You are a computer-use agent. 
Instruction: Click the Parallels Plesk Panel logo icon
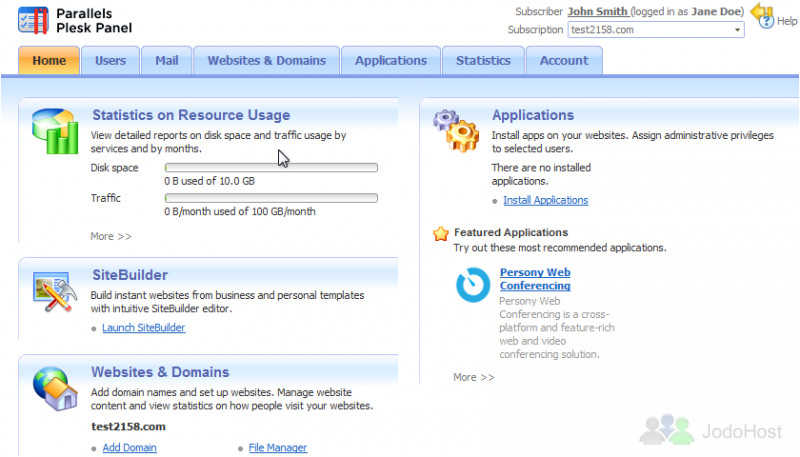click(x=33, y=20)
